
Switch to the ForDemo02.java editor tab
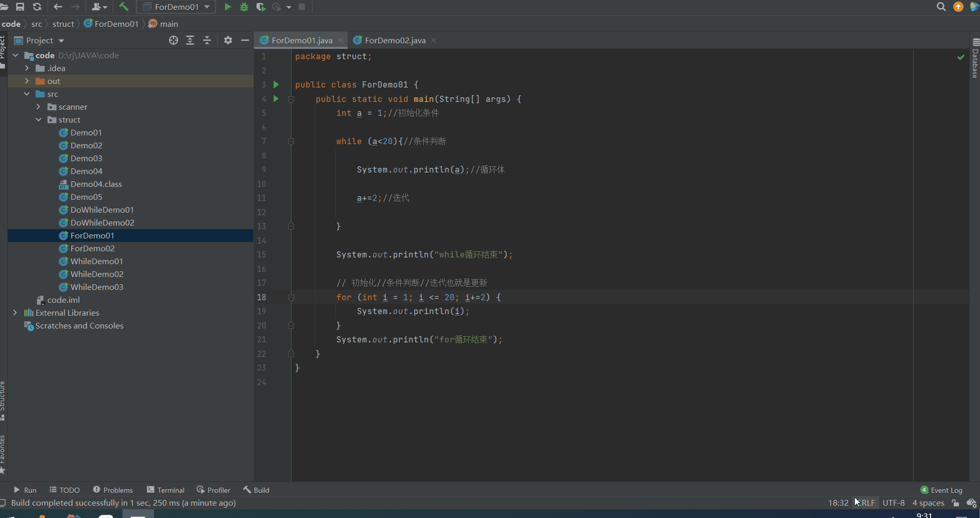[x=394, y=40]
